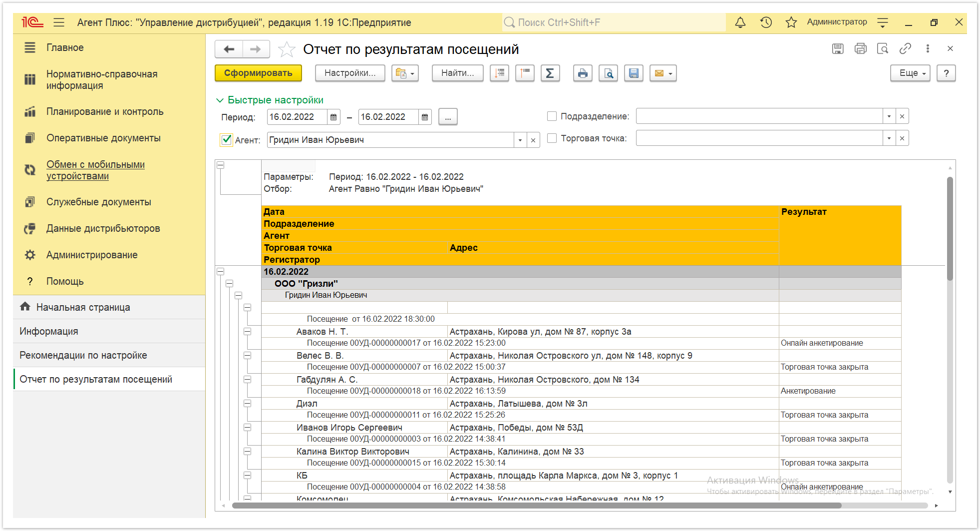980x531 pixels.
Task: Open calendar for period end date
Action: (x=425, y=117)
